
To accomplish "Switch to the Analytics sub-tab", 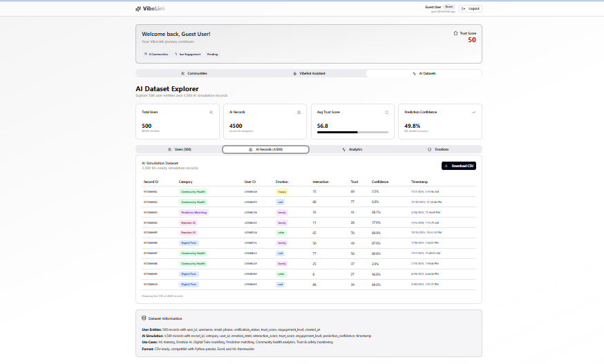I will click(352, 149).
